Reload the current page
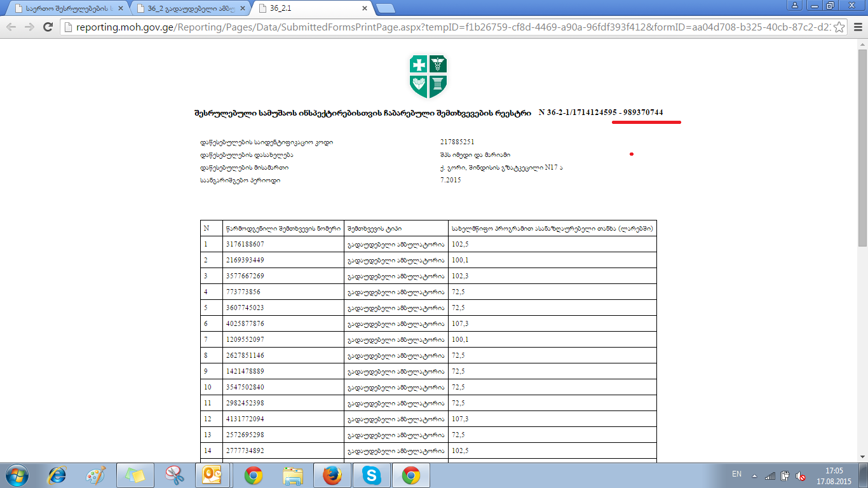Screen dimensions: 868x488 click(x=48, y=27)
